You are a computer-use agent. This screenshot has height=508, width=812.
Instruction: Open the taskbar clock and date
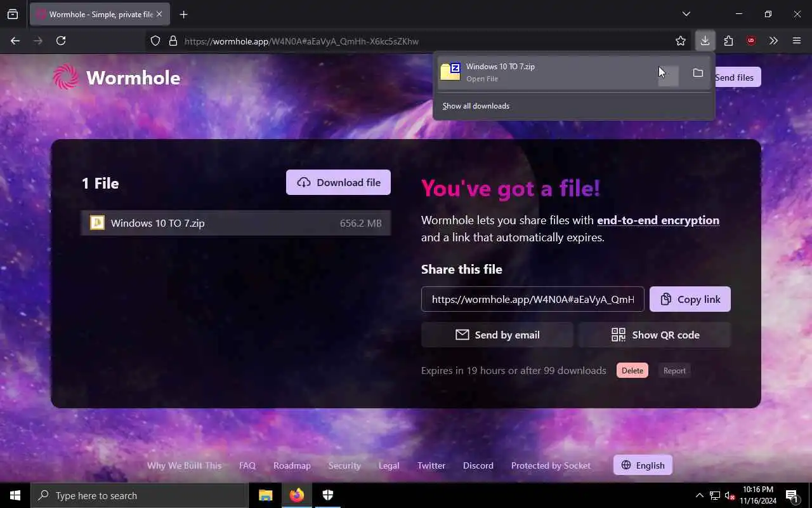pos(757,495)
